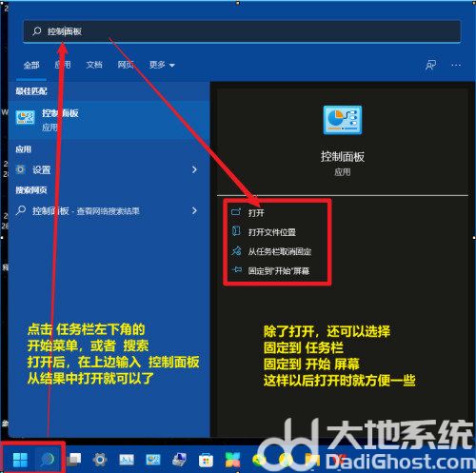Image resolution: width=476 pixels, height=473 pixels.
Task: Select the 控制面板 best match result
Action: tap(109, 120)
